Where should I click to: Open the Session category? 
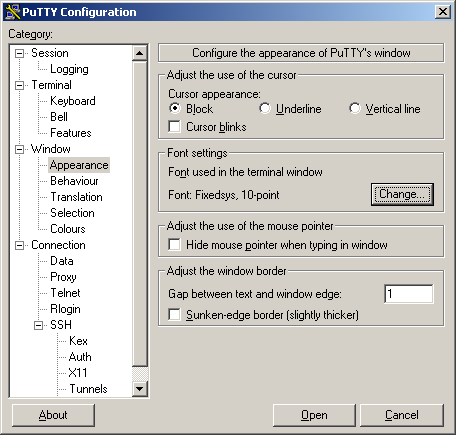(50, 53)
